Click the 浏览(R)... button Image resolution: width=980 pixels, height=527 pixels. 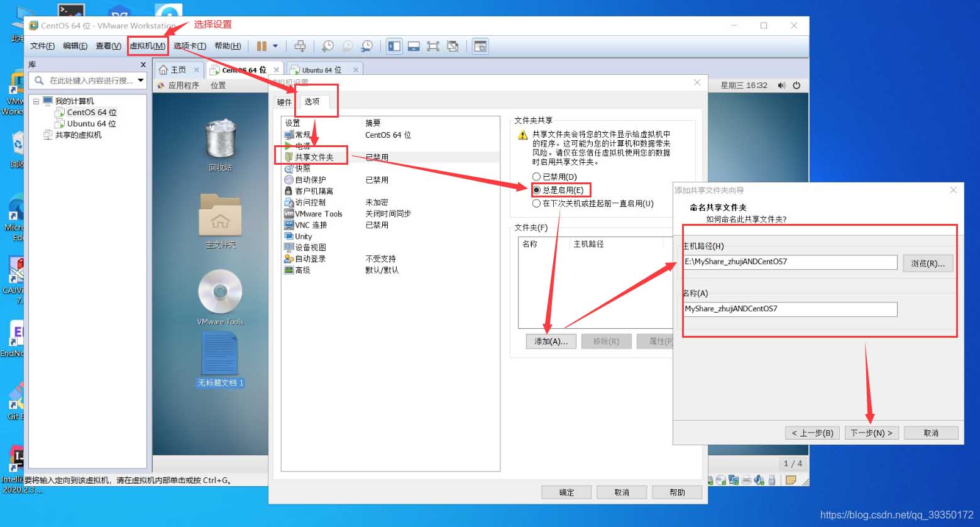(928, 263)
